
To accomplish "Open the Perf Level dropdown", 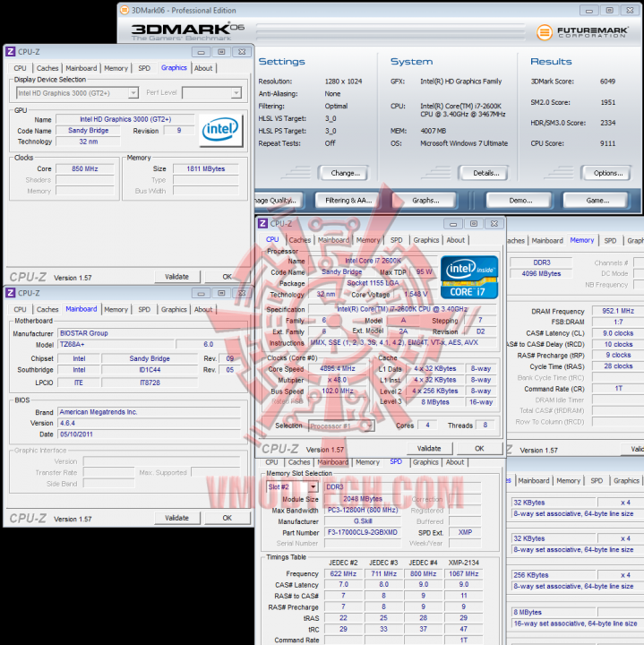I will pyautogui.click(x=236, y=93).
